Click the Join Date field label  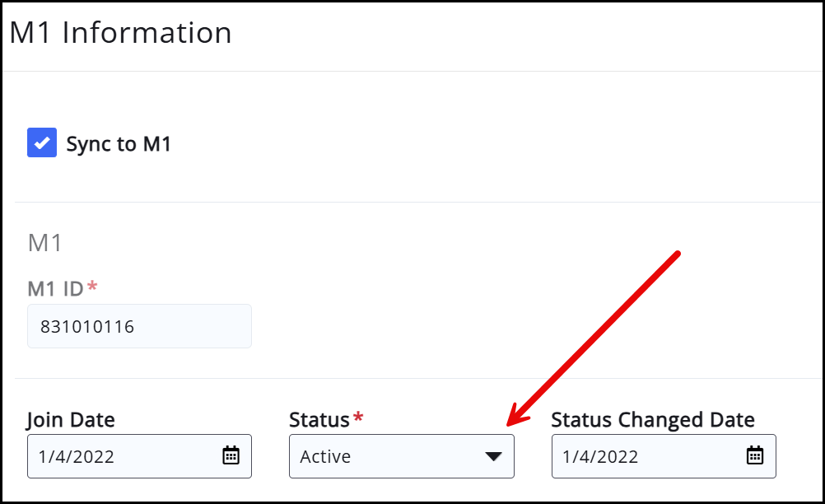click(71, 420)
